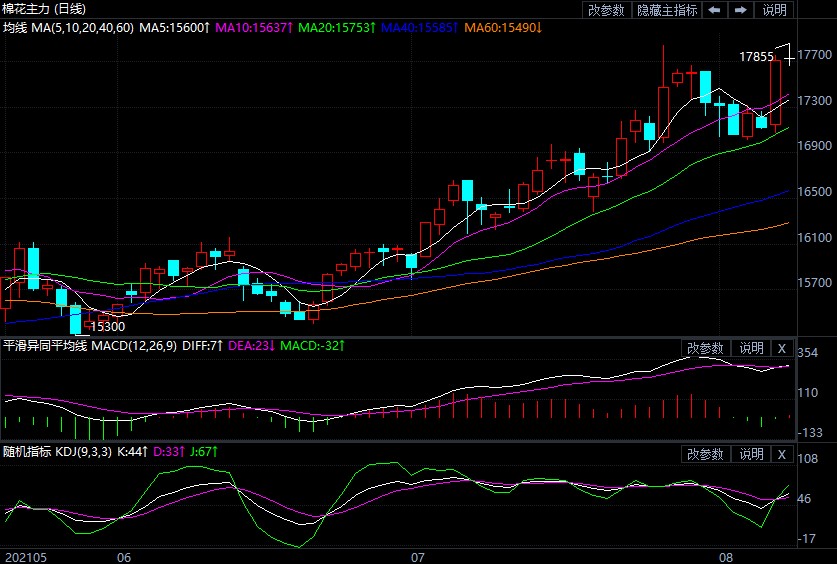
Task: Click the 08 month axis label
Action: point(726,558)
